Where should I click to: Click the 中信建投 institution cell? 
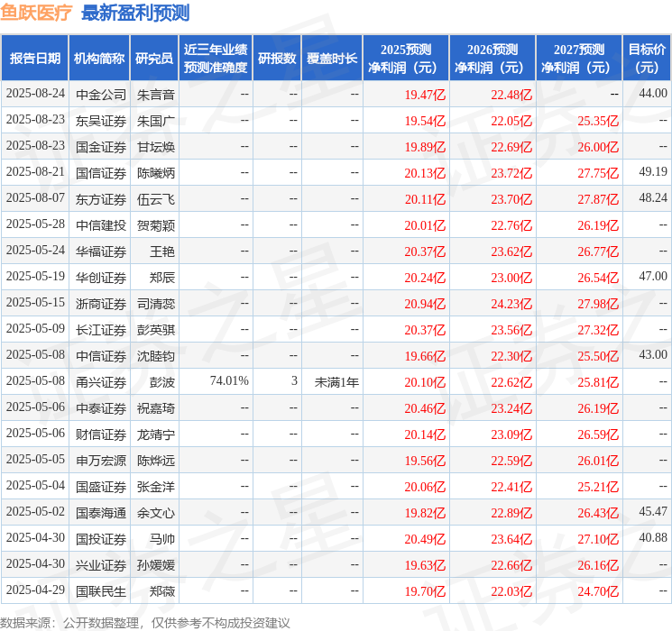pos(101,225)
